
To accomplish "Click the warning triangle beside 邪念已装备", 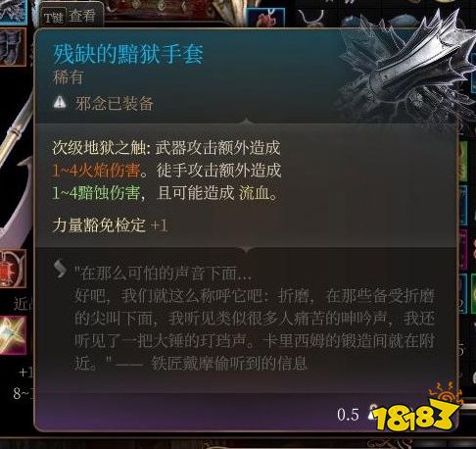I will (60, 103).
